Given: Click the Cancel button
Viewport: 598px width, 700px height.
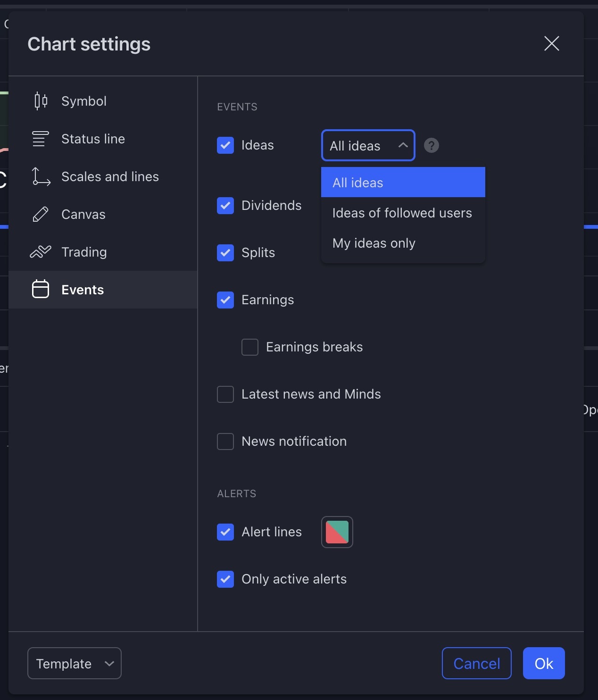Looking at the screenshot, I should (476, 663).
